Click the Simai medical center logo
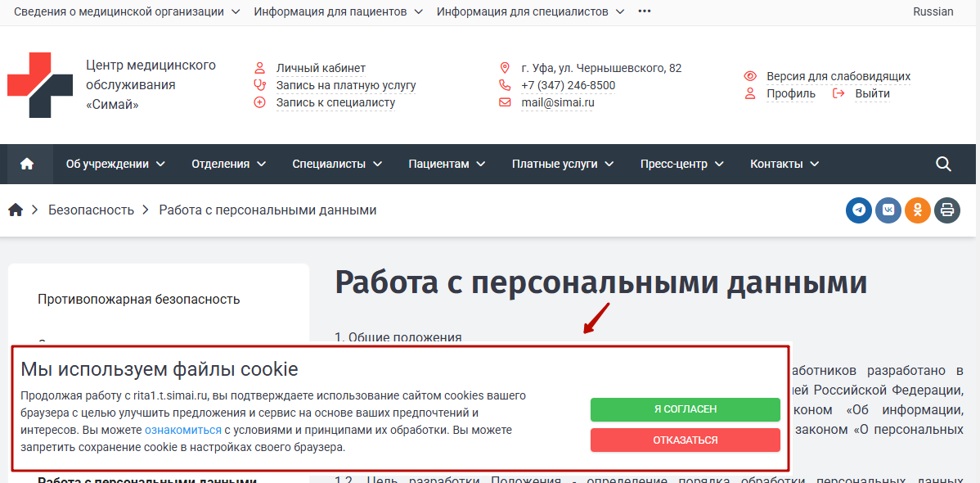 pyautogui.click(x=40, y=85)
